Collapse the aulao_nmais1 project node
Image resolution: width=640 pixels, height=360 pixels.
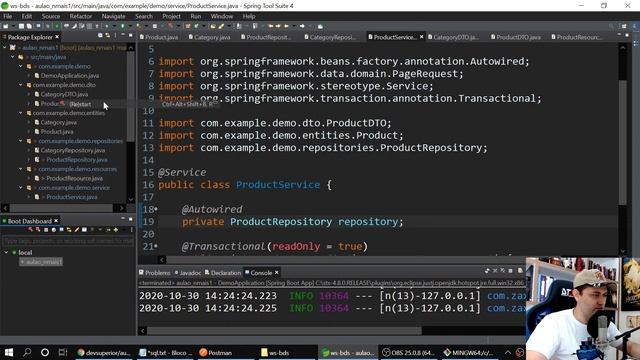click(4, 48)
